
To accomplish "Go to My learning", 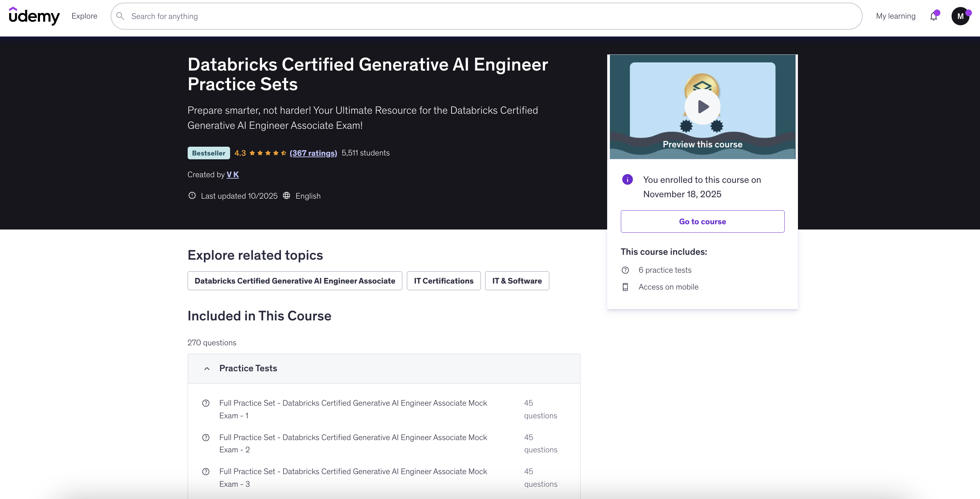I will [x=895, y=16].
